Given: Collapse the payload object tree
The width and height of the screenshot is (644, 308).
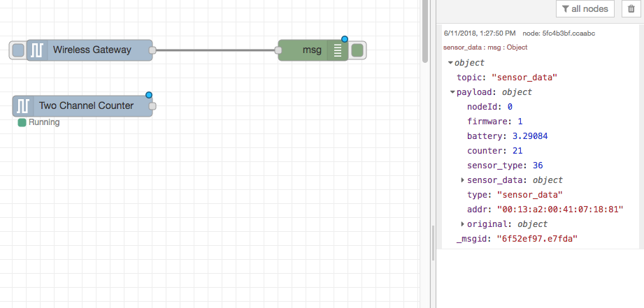Looking at the screenshot, I should coord(453,92).
